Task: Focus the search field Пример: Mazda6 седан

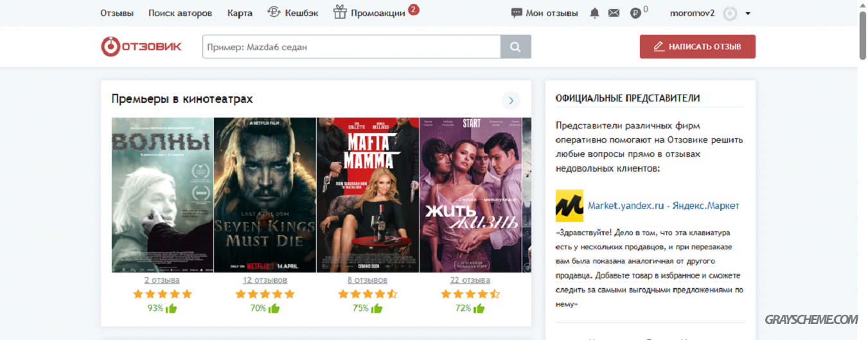Action: tap(351, 47)
